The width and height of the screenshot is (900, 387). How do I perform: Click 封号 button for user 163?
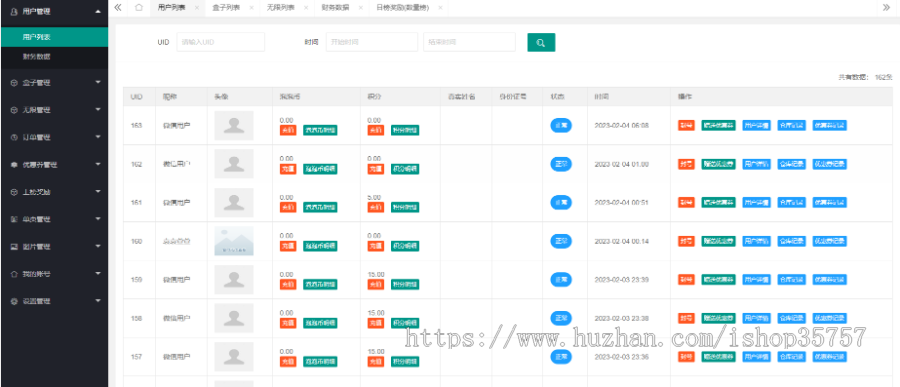[686, 126]
